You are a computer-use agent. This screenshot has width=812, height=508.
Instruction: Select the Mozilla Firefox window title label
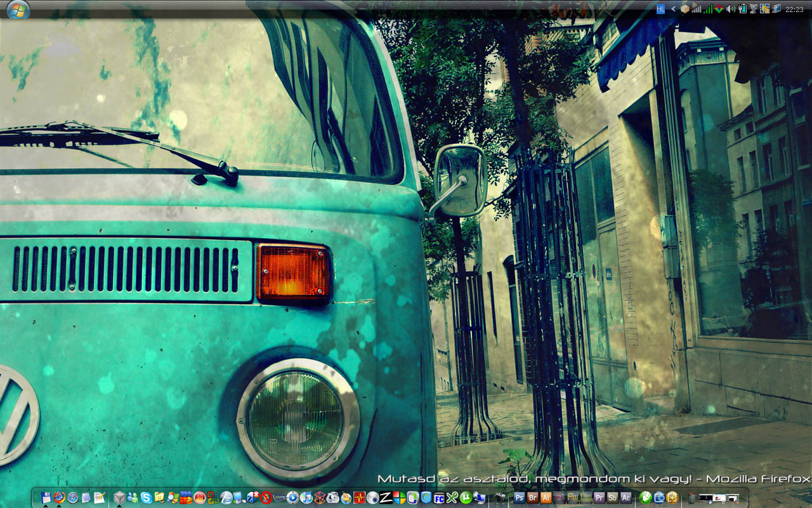coord(594,479)
